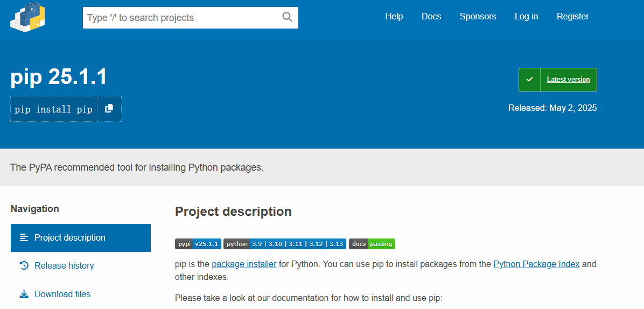Screen dimensions: 644x309
Task: Click the python versions badge
Action: click(284, 244)
